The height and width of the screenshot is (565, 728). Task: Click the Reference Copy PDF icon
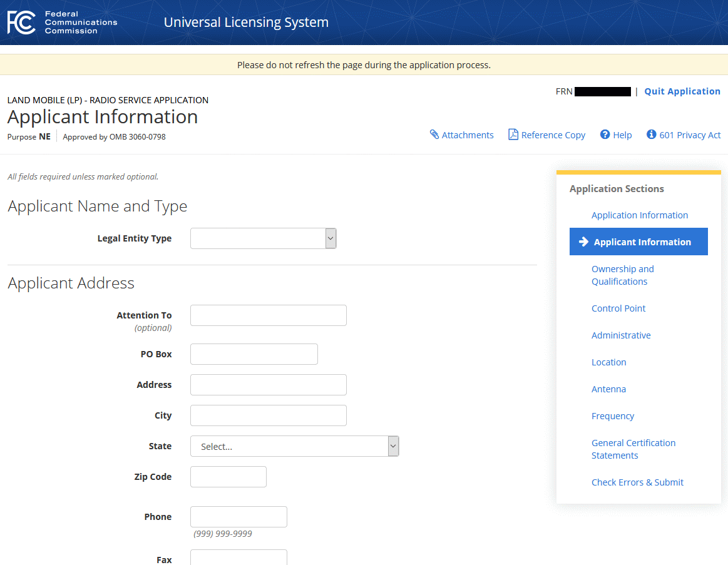513,135
